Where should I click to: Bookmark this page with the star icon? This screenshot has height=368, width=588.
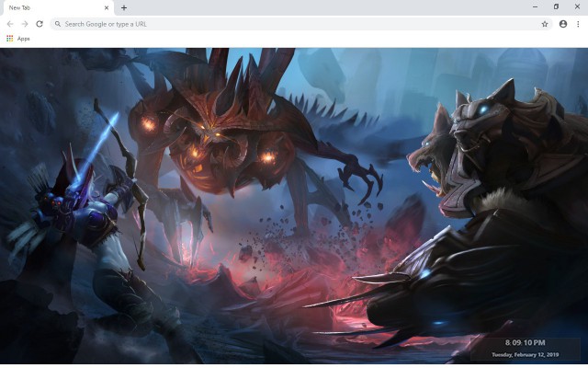point(545,24)
